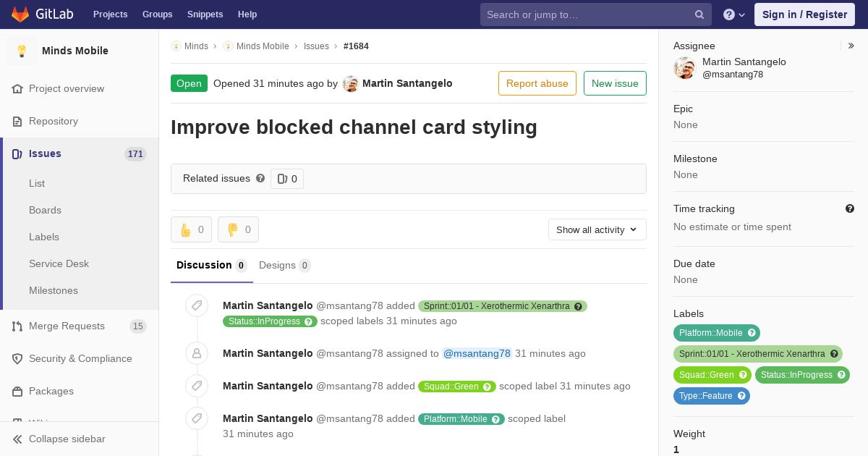Screen dimensions: 868x456
Task: Open the help question-mark dropdown
Action: pos(734,14)
